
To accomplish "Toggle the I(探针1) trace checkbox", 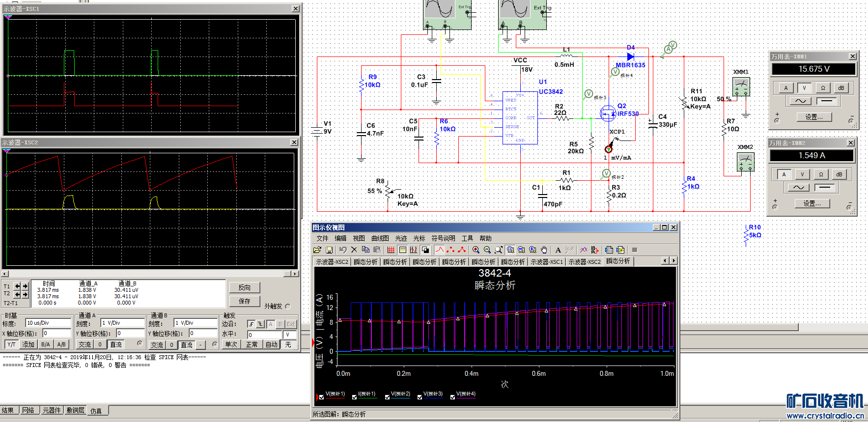I will coord(354,397).
